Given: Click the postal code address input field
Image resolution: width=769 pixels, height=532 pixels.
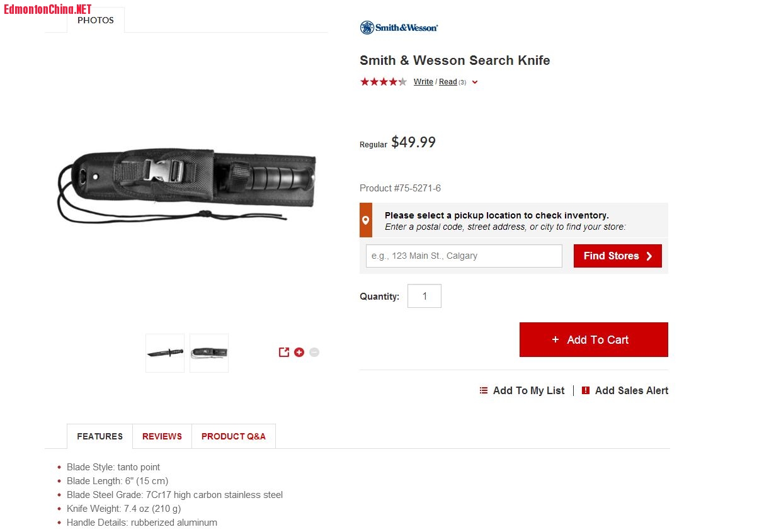Looking at the screenshot, I should click(464, 256).
